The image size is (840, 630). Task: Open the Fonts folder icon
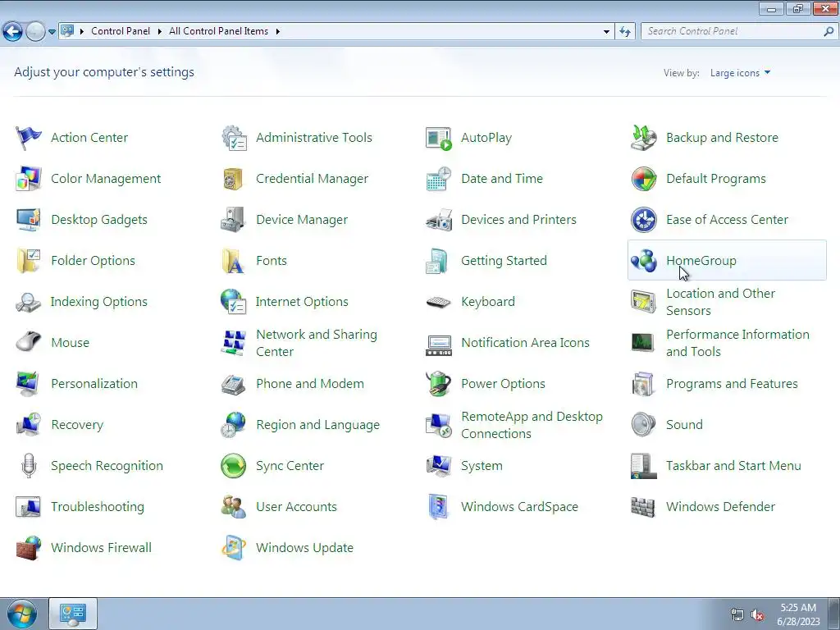[x=233, y=261]
